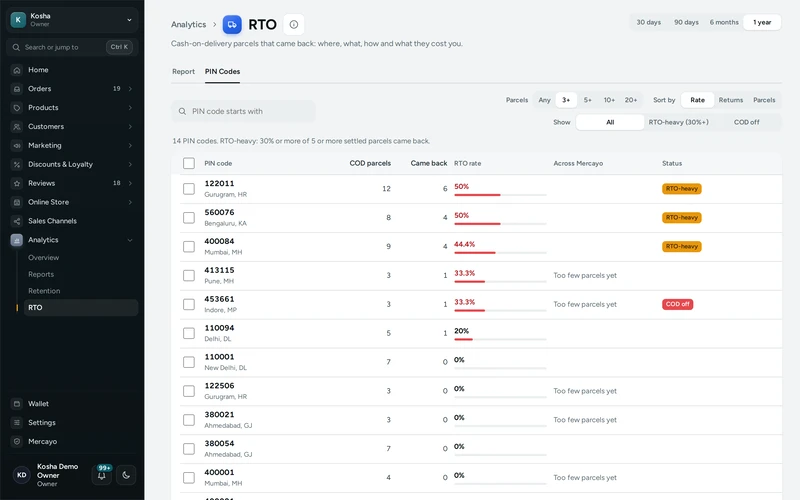Expand Discounts & Loyalty submenu chevron
The height and width of the screenshot is (500, 800).
coord(130,164)
